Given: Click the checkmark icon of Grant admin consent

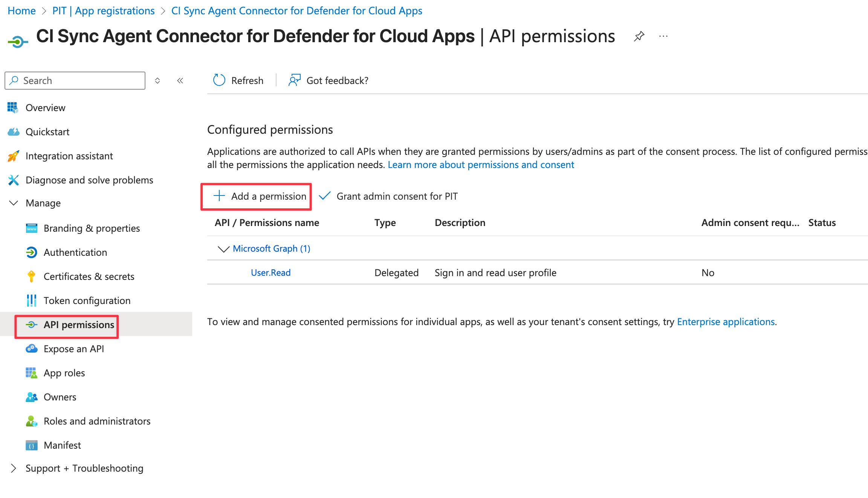Looking at the screenshot, I should (325, 196).
